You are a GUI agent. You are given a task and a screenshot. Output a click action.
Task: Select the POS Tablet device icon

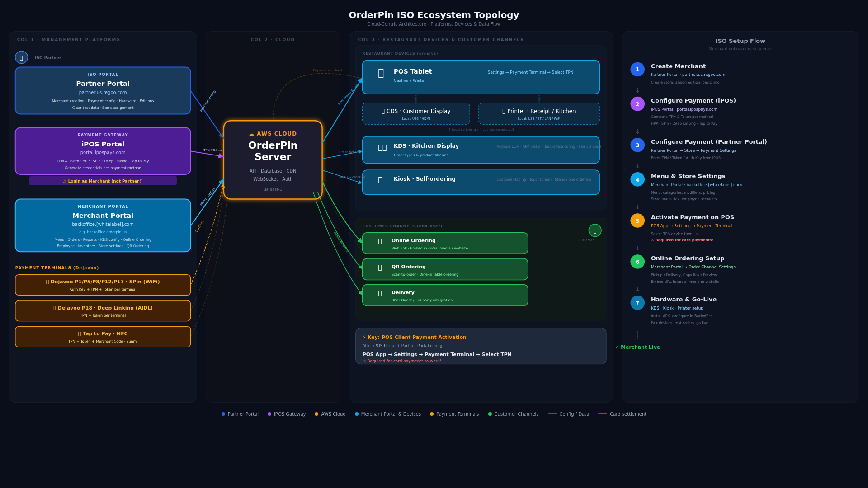[381, 73]
